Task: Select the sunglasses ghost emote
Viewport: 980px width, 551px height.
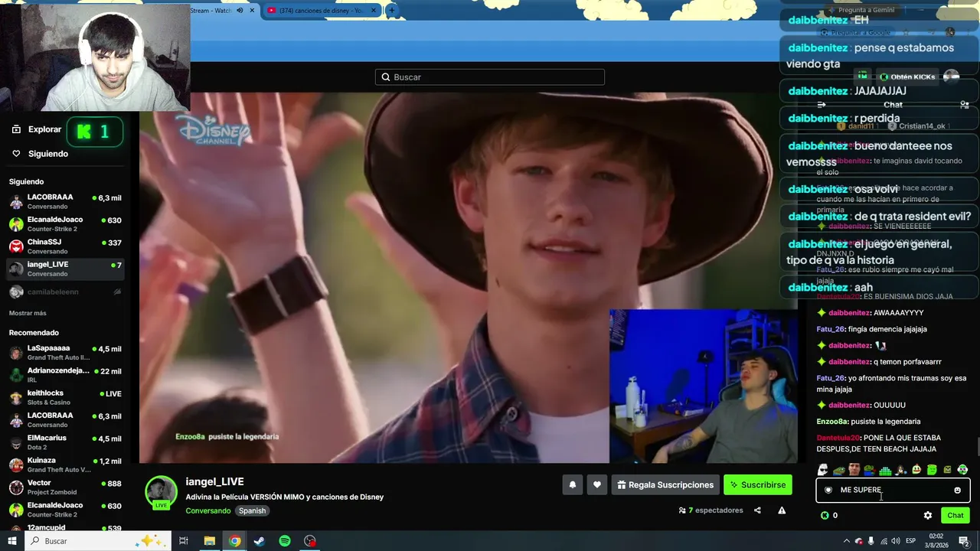Action: tap(822, 470)
